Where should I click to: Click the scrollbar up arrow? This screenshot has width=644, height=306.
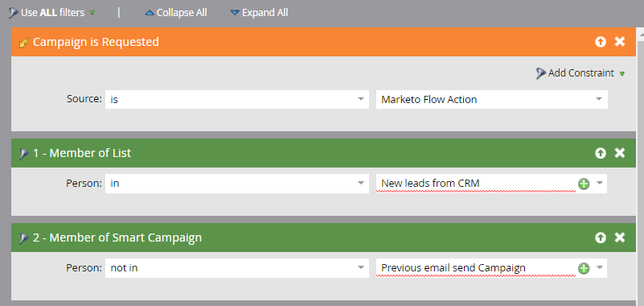click(640, 35)
